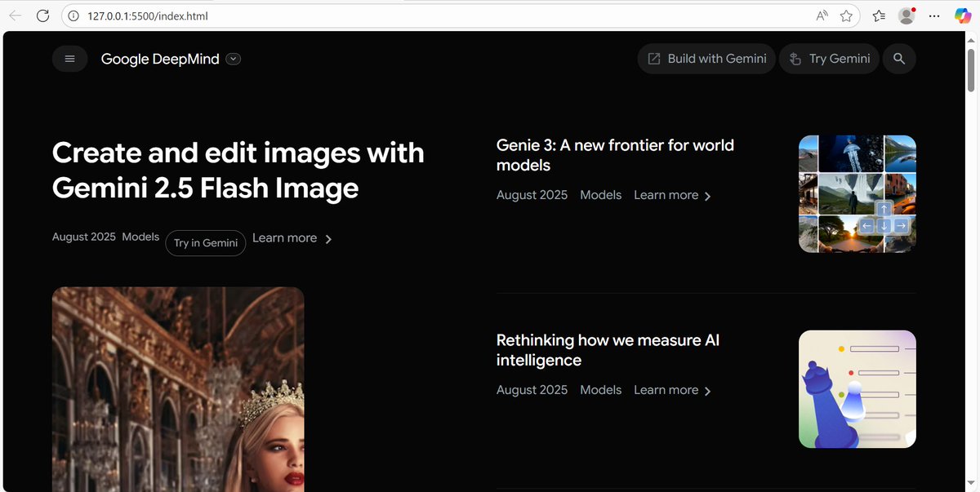Open the Read aloud icon in address bar
This screenshot has height=492, width=980.
[822, 16]
